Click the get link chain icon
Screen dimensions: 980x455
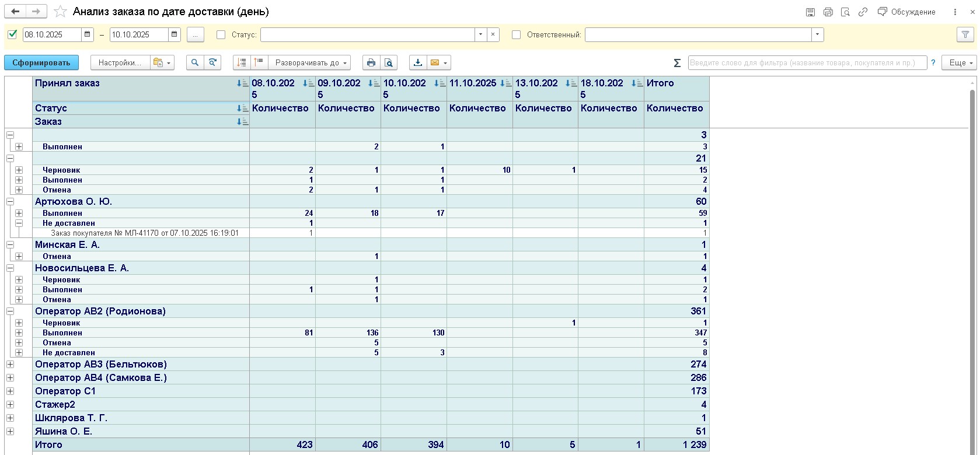tap(863, 12)
